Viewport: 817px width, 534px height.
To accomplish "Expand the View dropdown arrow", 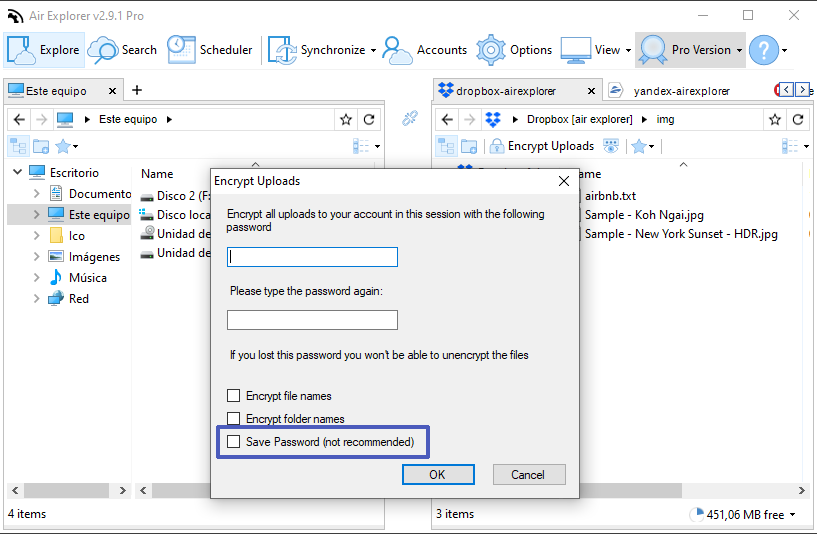I will 628,51.
